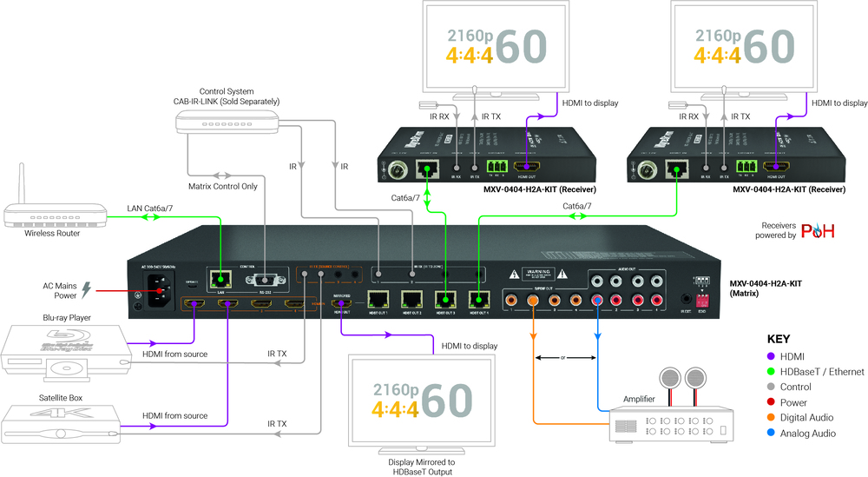Click right "MXV-0404-H2A-KIT (Receiver)" label

789,189
